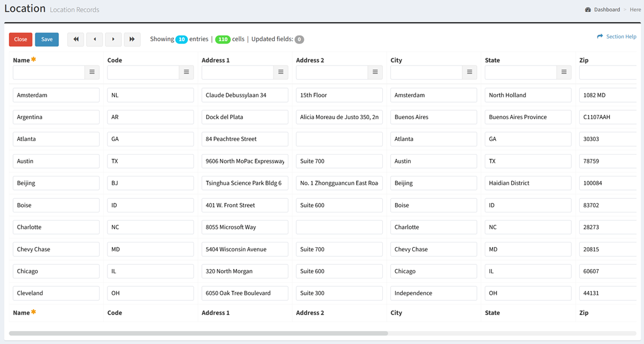Jump to last page of records
This screenshot has width=644, height=344.
(x=132, y=40)
